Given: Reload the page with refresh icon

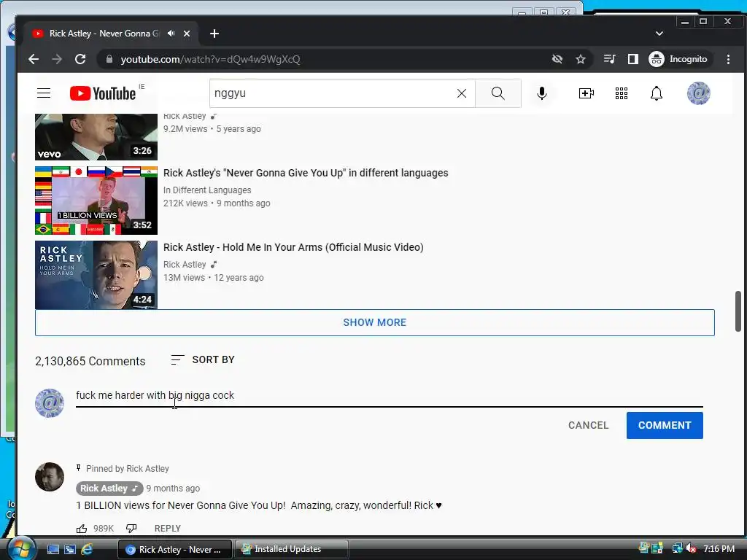Looking at the screenshot, I should click(x=80, y=59).
